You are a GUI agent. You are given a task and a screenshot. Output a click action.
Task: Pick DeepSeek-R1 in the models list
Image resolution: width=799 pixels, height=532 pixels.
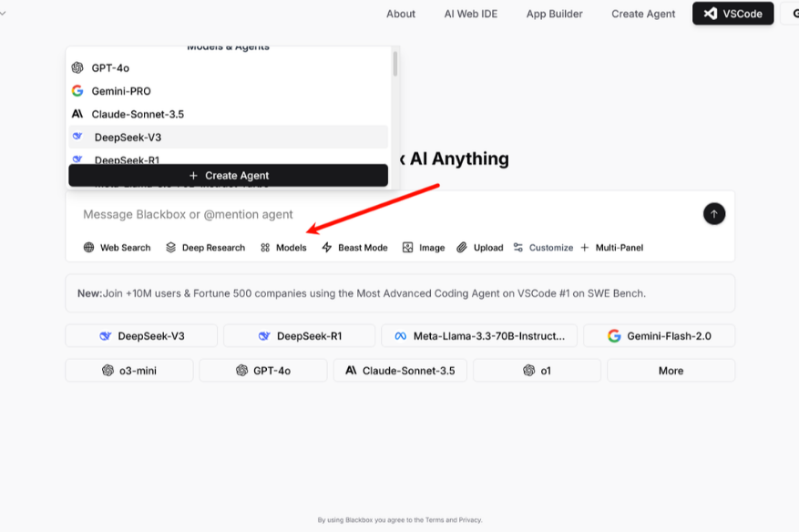(229, 158)
